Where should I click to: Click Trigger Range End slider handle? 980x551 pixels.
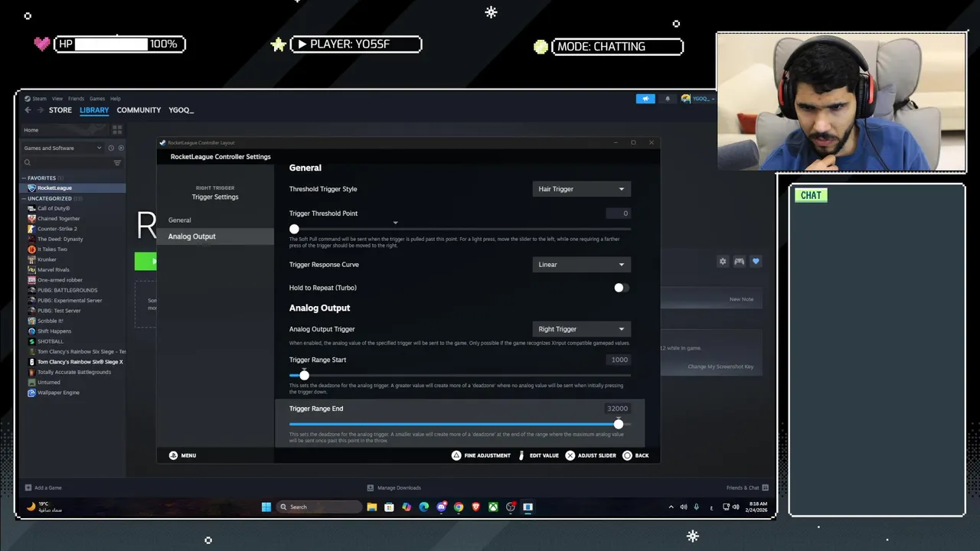tap(619, 424)
